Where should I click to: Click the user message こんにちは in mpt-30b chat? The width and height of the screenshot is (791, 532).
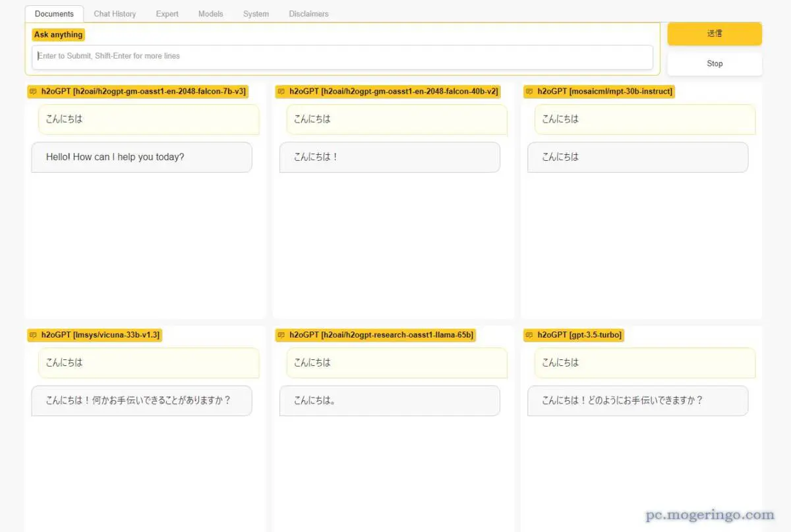tap(645, 119)
